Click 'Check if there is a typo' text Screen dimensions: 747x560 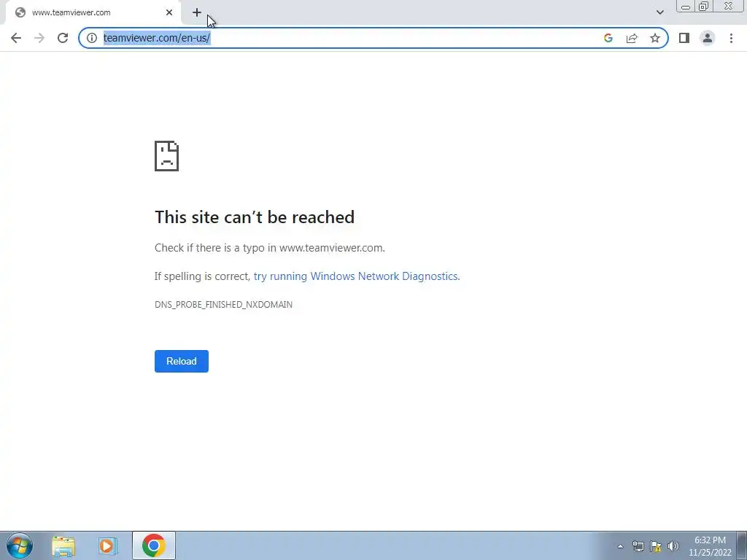270,248
